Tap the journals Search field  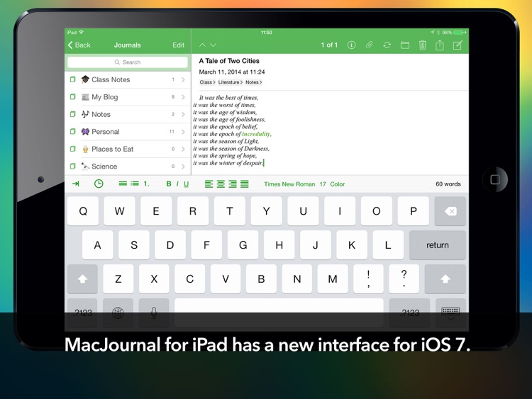point(128,62)
